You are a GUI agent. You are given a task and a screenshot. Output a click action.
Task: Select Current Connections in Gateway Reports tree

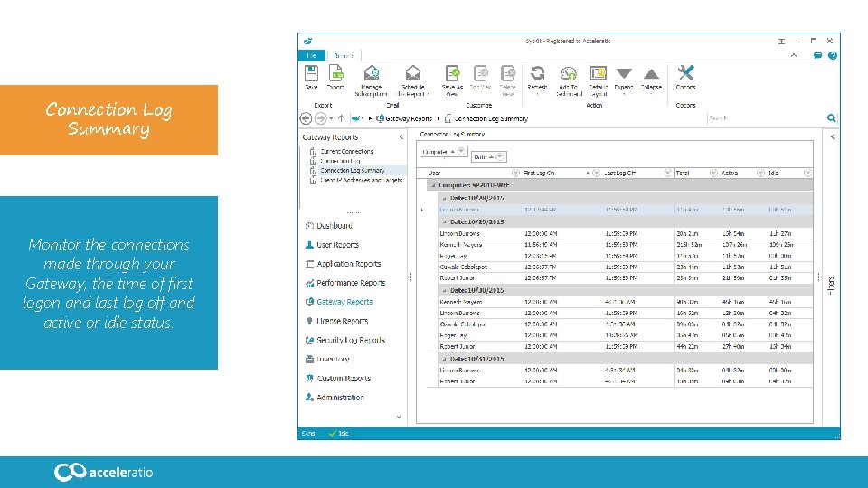346,151
